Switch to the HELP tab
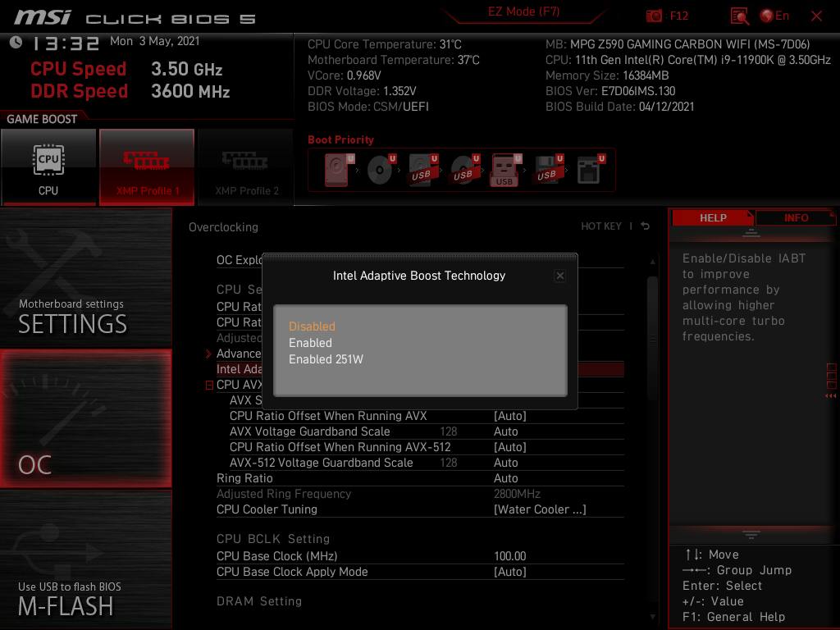The image size is (840, 630). pos(713,218)
